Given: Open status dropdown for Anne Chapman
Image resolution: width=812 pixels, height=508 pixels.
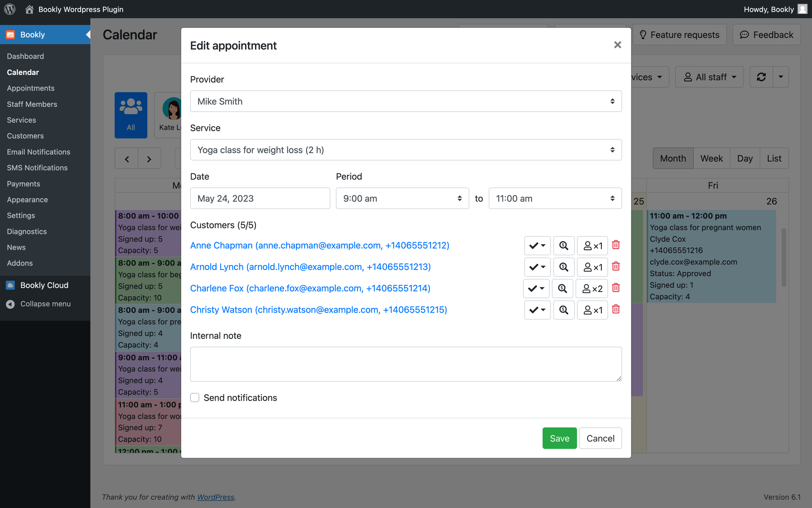Looking at the screenshot, I should 537,245.
